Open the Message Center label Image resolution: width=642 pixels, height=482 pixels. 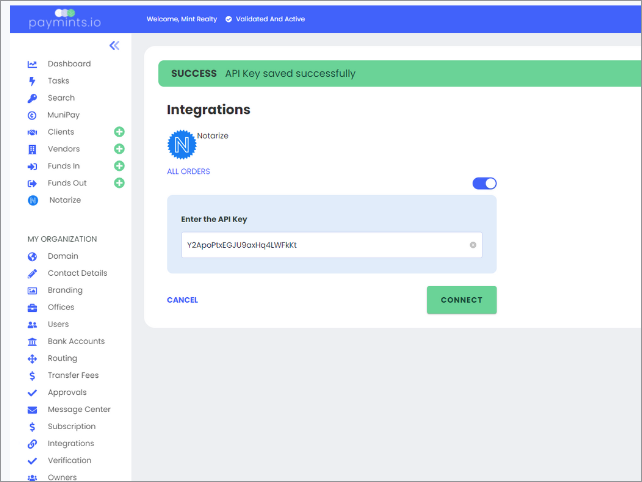(79, 409)
